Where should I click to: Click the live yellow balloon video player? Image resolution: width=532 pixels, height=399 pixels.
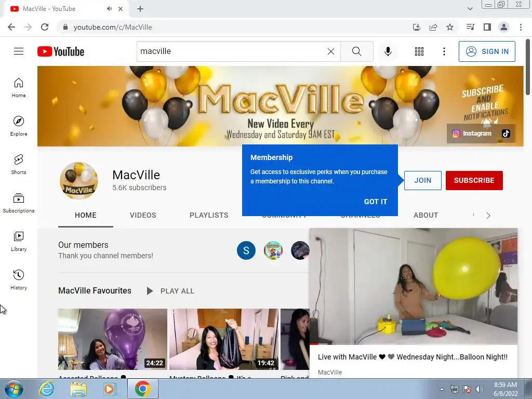414,286
